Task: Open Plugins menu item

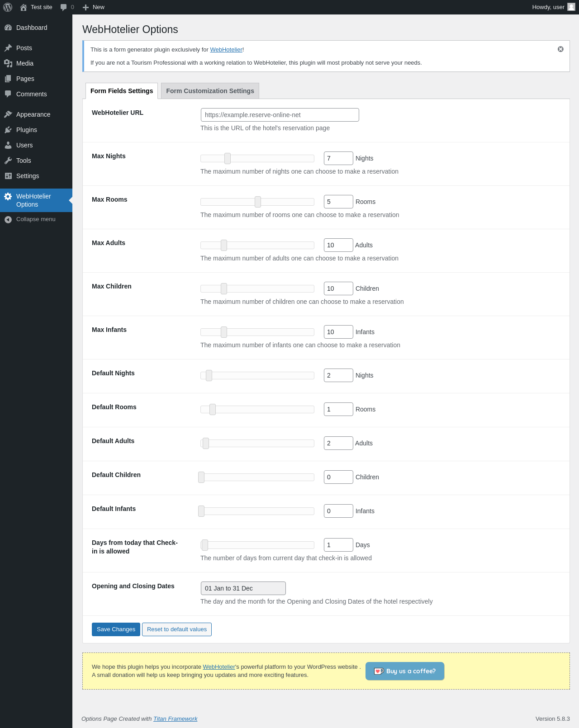Action: click(36, 130)
